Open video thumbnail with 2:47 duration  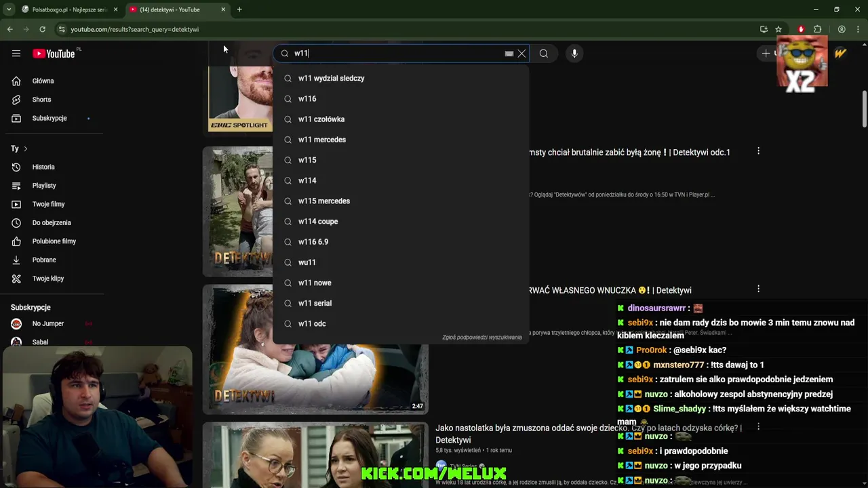coord(315,349)
